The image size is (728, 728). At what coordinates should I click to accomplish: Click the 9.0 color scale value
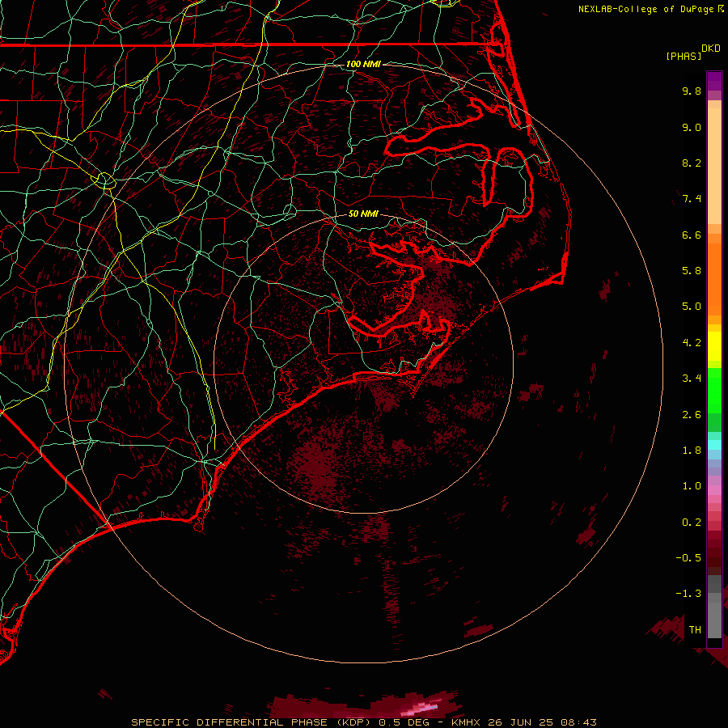tap(692, 127)
